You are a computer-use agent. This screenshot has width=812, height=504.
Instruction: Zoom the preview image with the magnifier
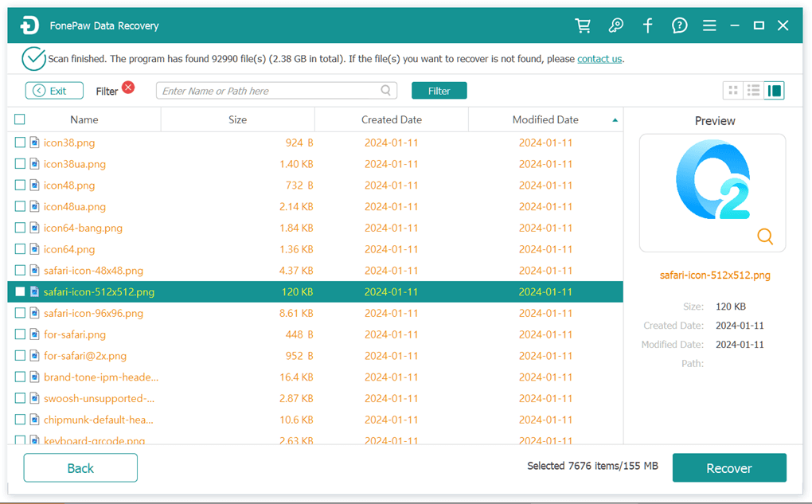pyautogui.click(x=764, y=236)
